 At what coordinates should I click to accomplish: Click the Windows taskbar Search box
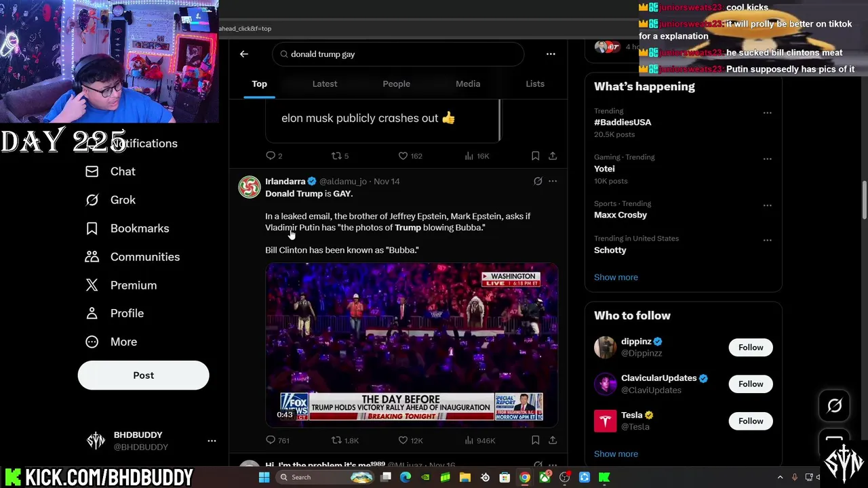pos(324,477)
